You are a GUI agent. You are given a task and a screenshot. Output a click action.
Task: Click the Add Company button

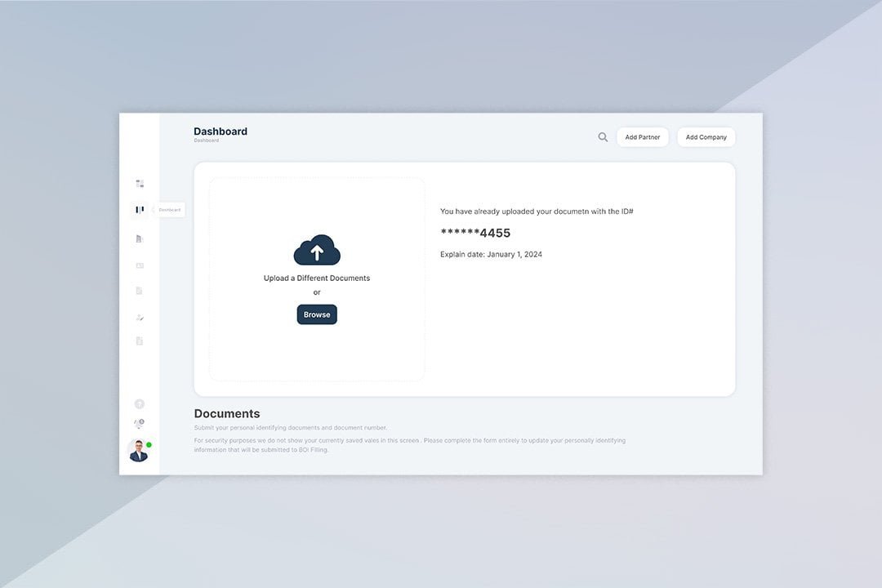click(x=706, y=136)
